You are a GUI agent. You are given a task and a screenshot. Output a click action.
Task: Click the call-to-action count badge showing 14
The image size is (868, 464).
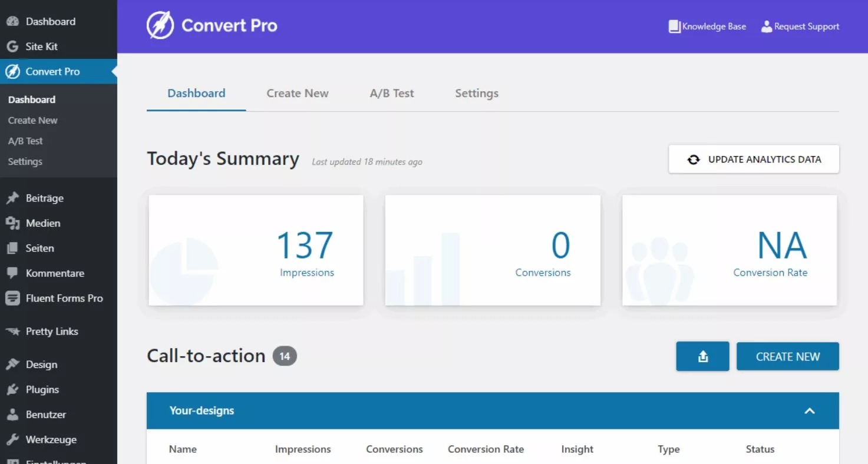[x=285, y=356]
